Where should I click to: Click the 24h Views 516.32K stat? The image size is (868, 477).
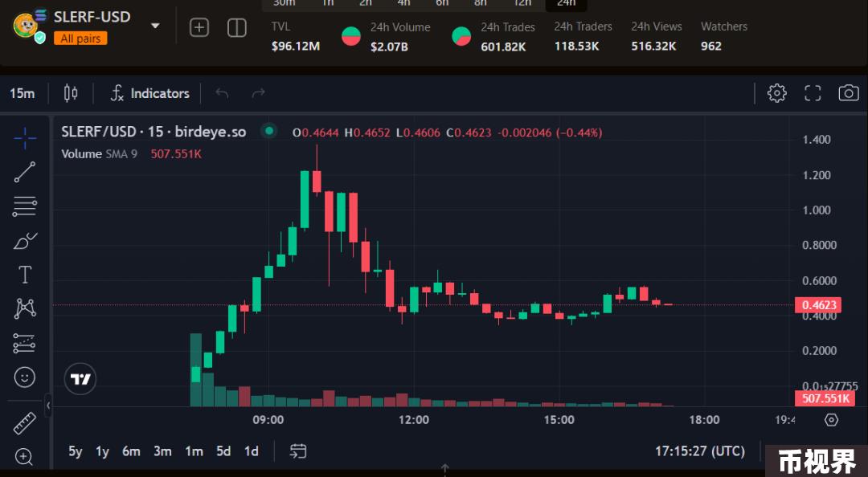657,36
